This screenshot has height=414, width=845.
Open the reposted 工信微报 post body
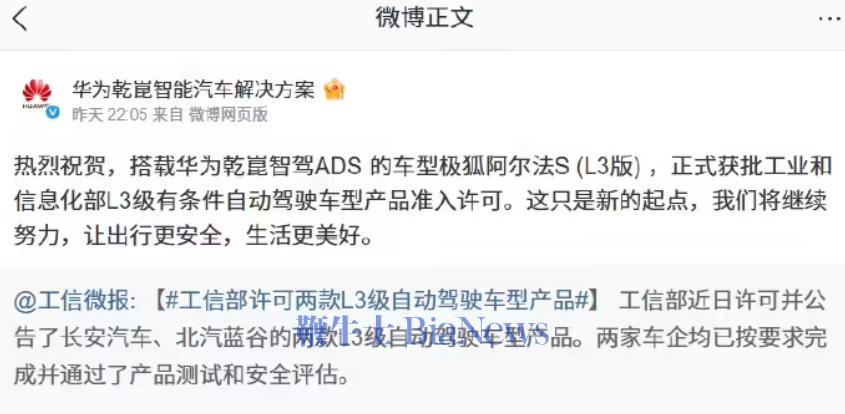click(x=420, y=339)
